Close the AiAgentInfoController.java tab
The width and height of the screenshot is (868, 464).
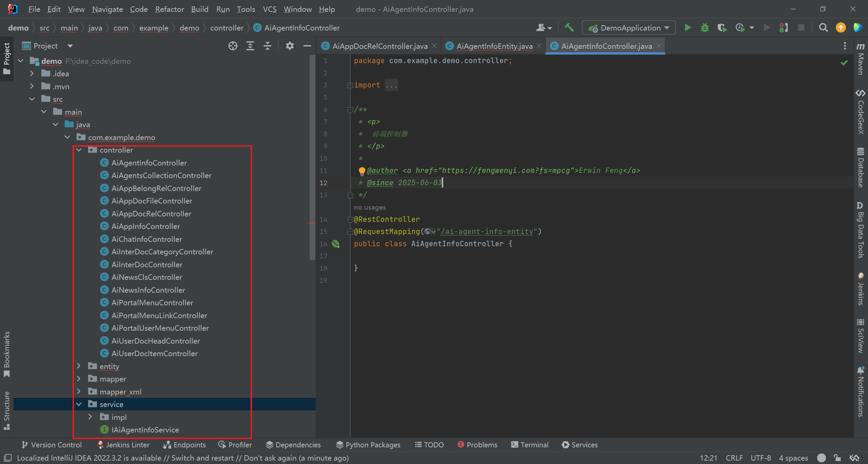[x=658, y=46]
